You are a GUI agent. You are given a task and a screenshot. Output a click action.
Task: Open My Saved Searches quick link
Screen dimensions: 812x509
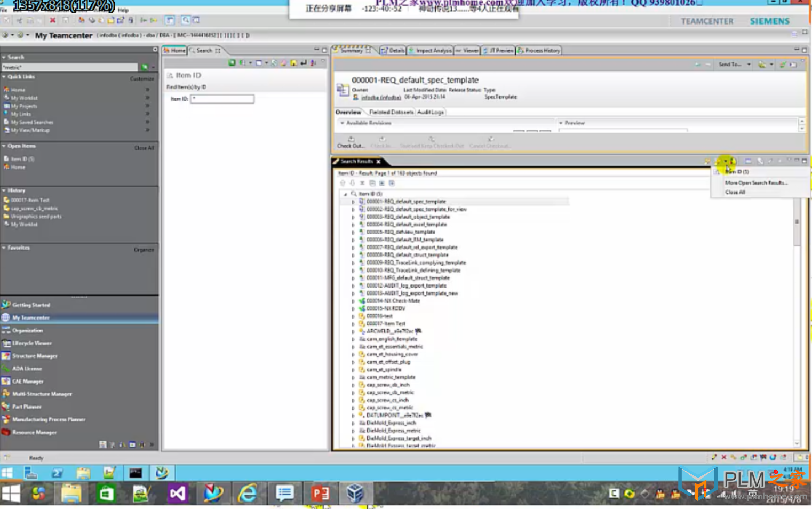(32, 122)
